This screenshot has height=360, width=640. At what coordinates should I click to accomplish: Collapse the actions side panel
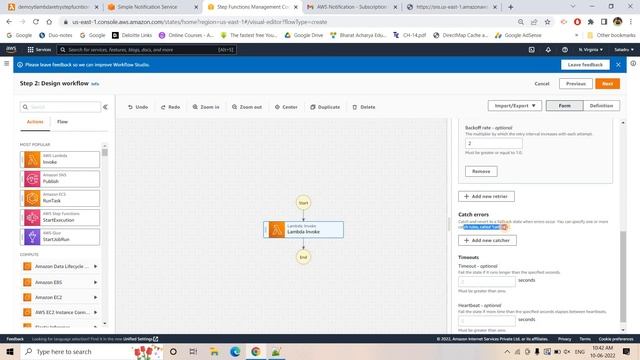[105, 107]
